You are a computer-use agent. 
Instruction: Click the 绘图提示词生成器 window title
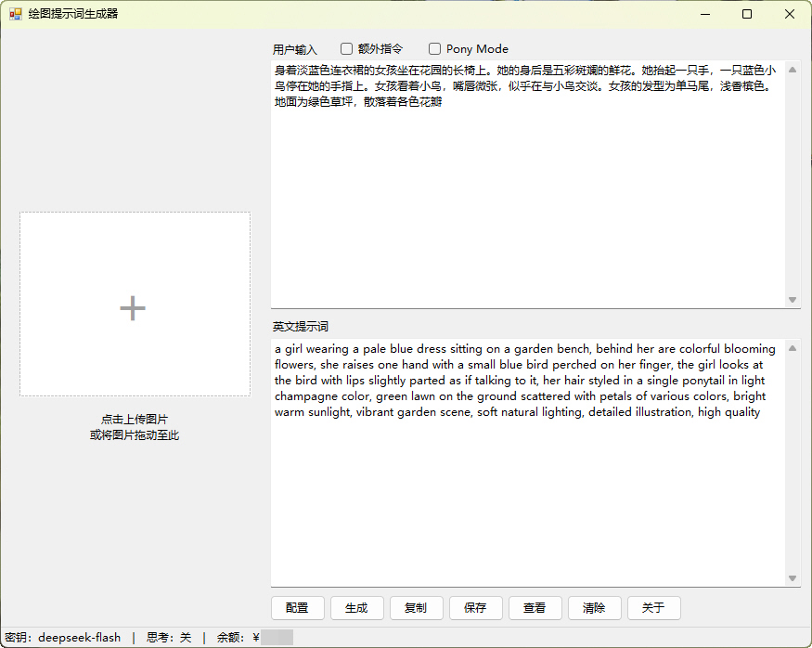pos(73,14)
